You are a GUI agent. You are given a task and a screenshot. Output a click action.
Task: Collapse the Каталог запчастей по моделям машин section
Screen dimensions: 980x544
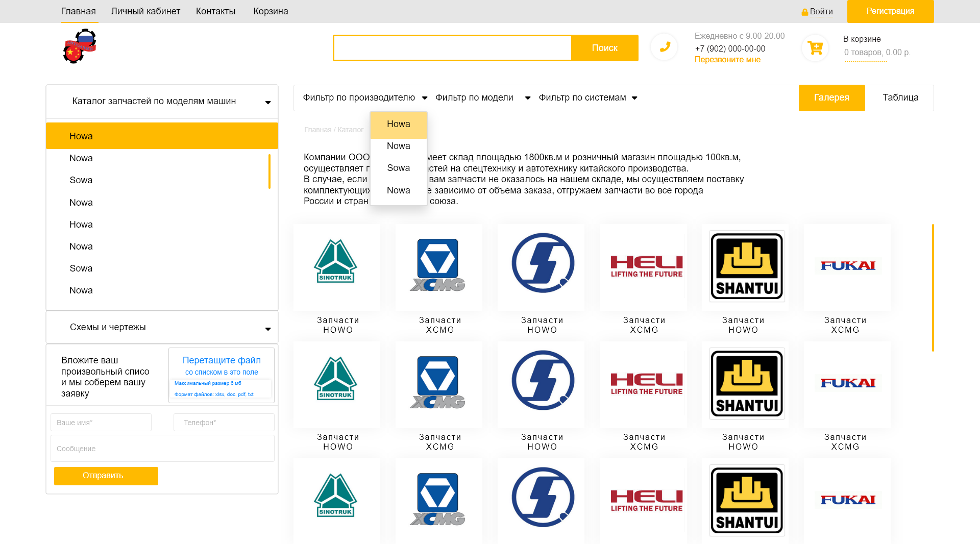click(x=162, y=102)
